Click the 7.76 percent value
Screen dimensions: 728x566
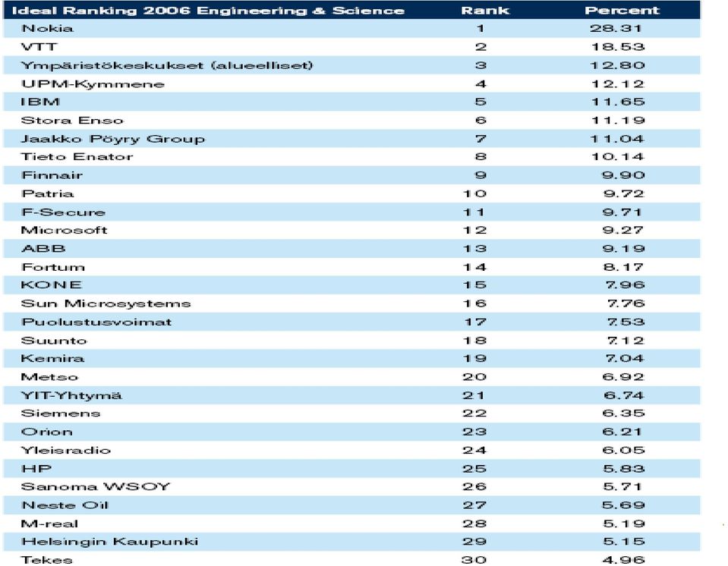[x=626, y=303]
